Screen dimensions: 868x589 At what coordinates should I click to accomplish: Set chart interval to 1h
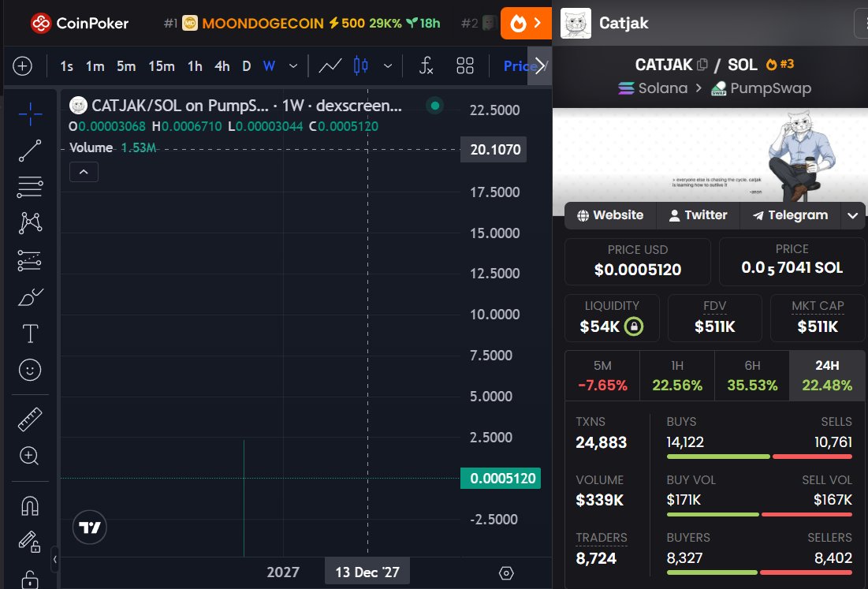[195, 66]
